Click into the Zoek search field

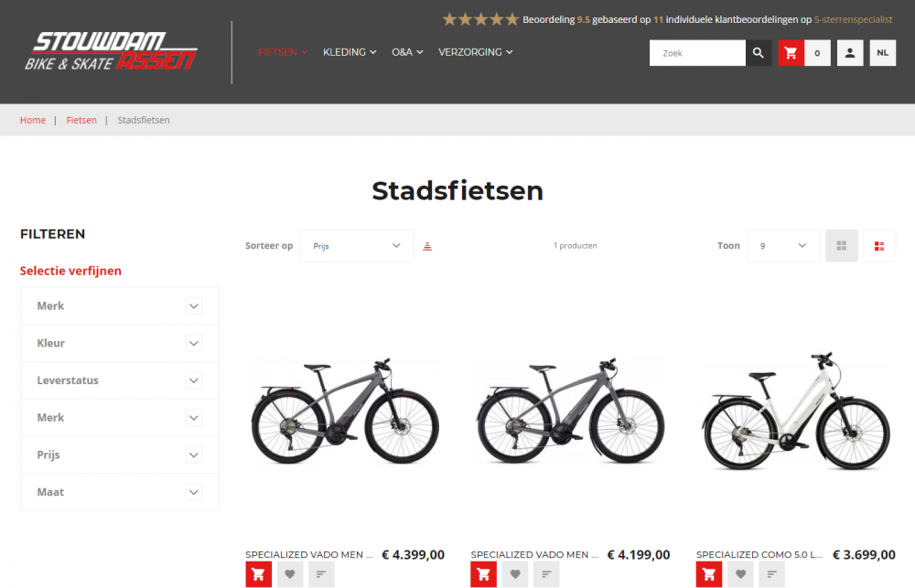[697, 53]
